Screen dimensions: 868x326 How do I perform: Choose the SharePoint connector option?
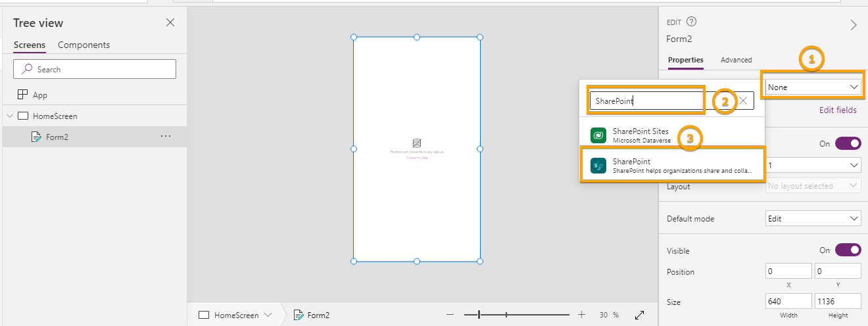671,166
